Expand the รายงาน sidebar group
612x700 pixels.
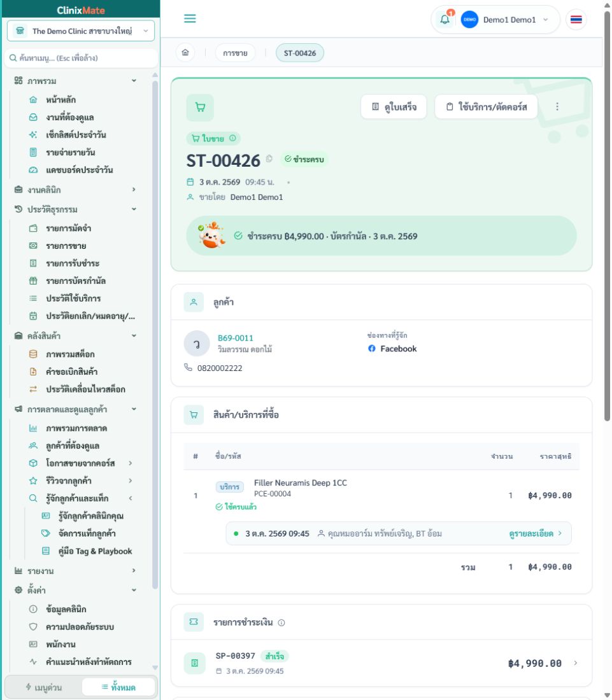tap(134, 571)
